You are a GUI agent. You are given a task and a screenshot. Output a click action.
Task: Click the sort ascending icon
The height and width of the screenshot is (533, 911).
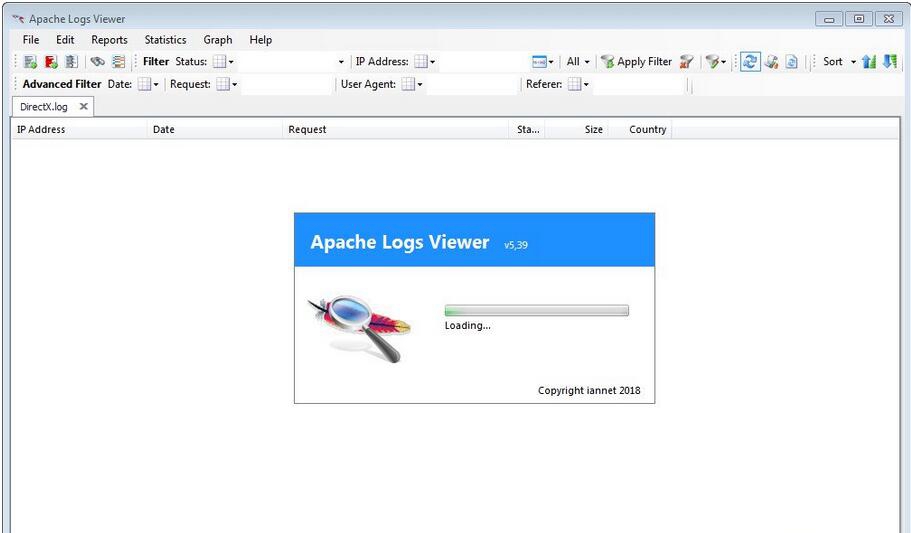click(x=869, y=62)
